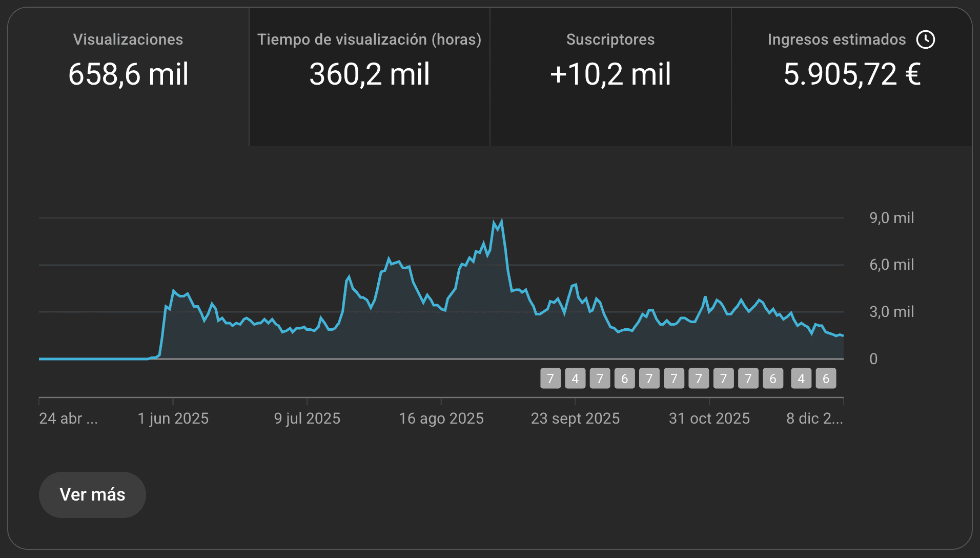
Task: Click the 23 sept 2025 axis label
Action: (x=575, y=418)
